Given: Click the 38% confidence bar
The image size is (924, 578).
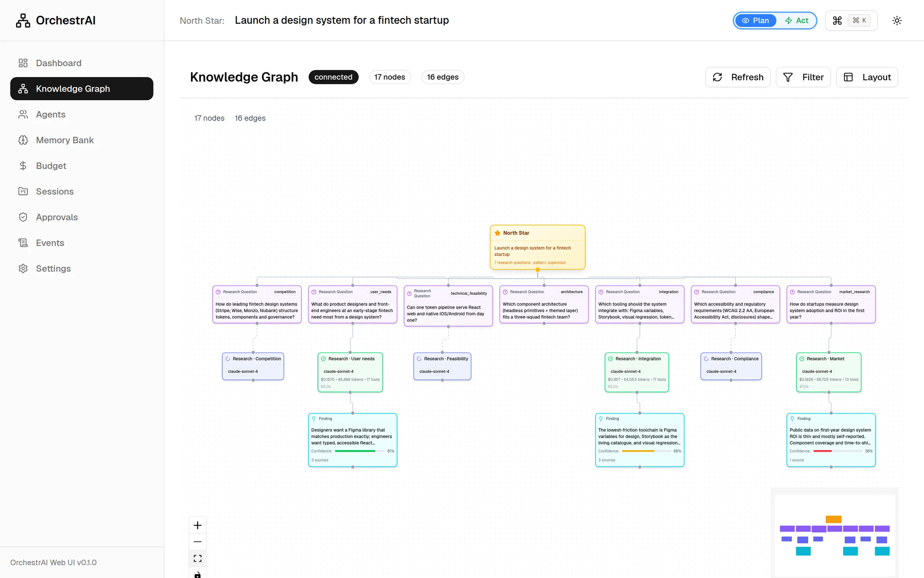Looking at the screenshot, I should (838, 451).
